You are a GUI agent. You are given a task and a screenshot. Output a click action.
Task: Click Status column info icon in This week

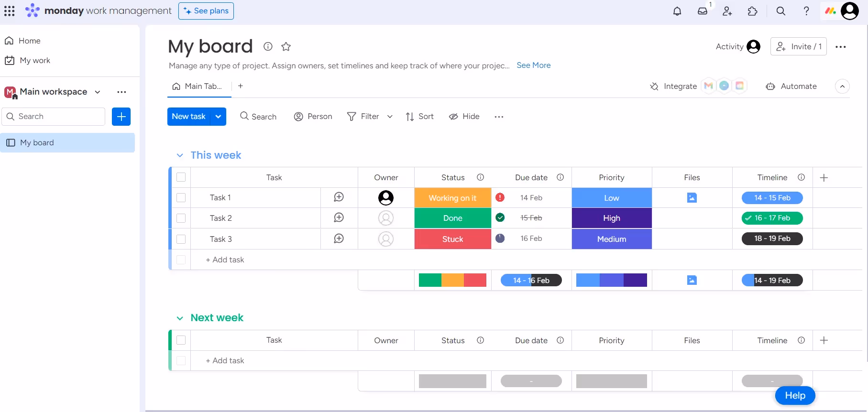point(481,177)
